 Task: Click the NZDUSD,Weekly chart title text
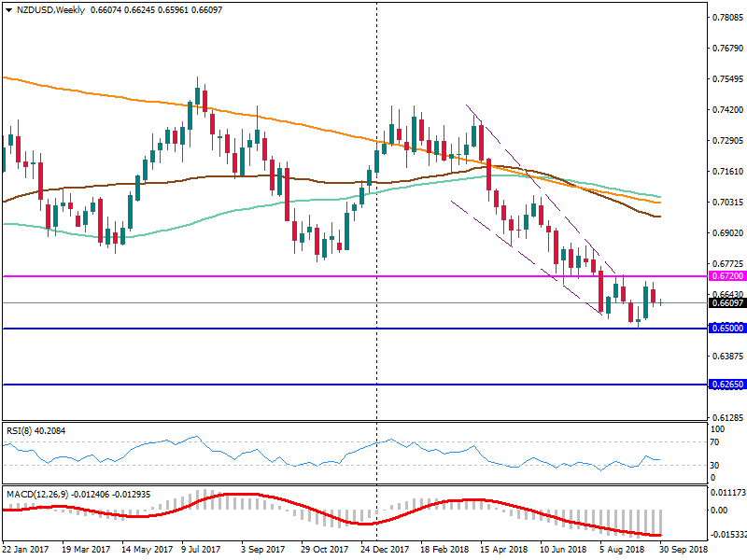(x=47, y=10)
